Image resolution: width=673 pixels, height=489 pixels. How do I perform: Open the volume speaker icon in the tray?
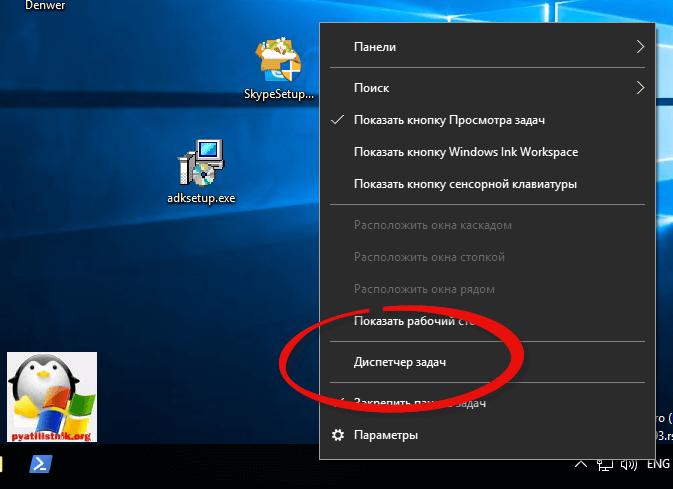[x=628, y=465]
